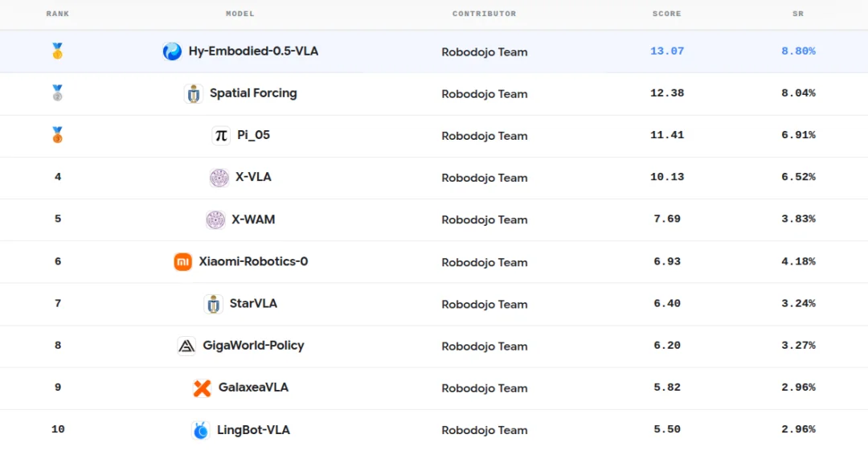868x451 pixels.
Task: Click the Hy-Embodied-0.5-VLA blue swirl logo
Action: [172, 51]
